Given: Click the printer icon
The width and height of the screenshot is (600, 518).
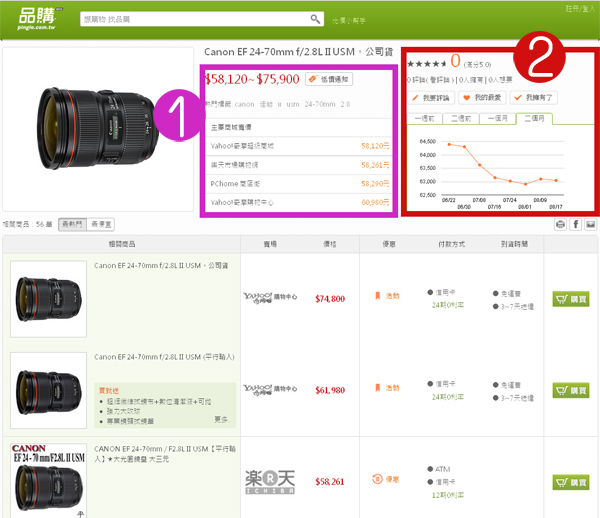Looking at the screenshot, I should (560, 224).
